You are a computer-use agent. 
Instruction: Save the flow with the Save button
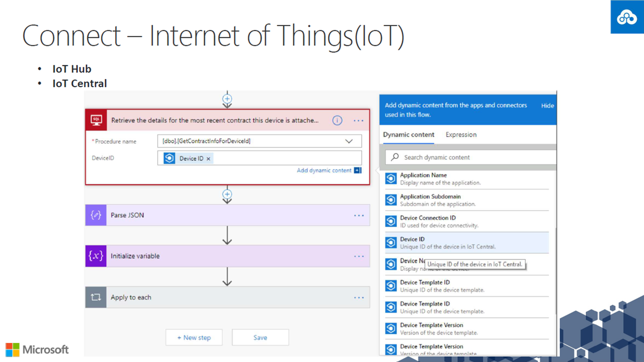coord(260,337)
